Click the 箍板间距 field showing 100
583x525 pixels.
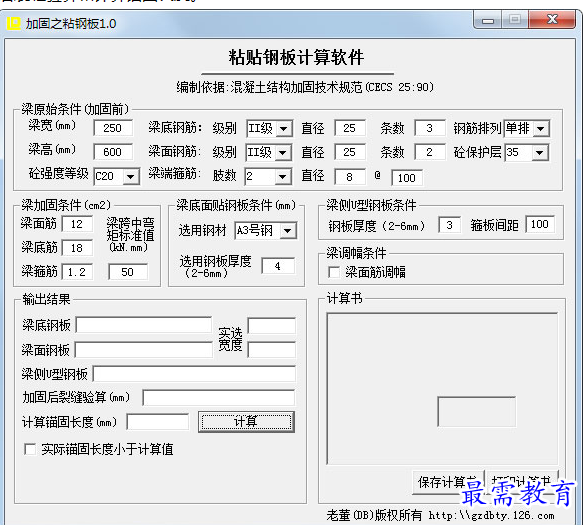click(540, 224)
